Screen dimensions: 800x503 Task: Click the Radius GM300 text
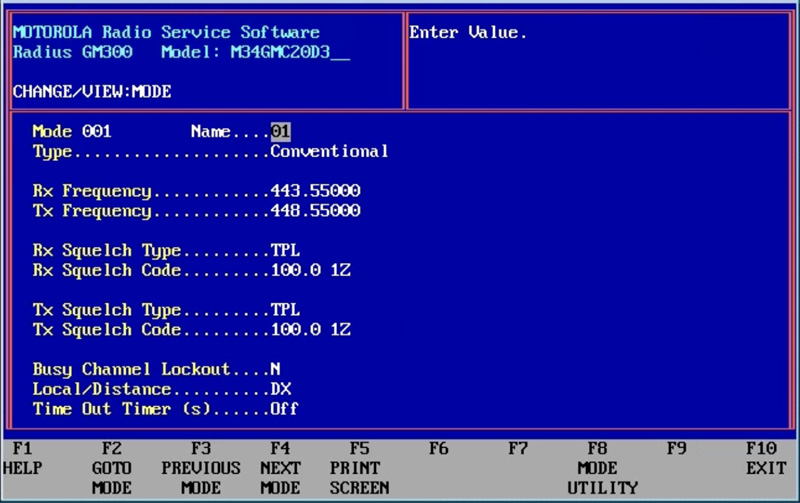click(x=72, y=52)
